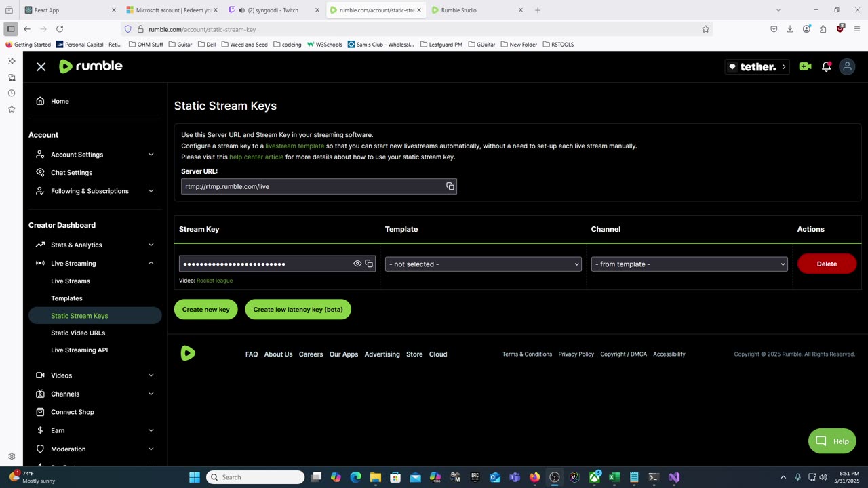Reveal stream key with eye icon
The height and width of the screenshot is (488, 868).
[357, 264]
